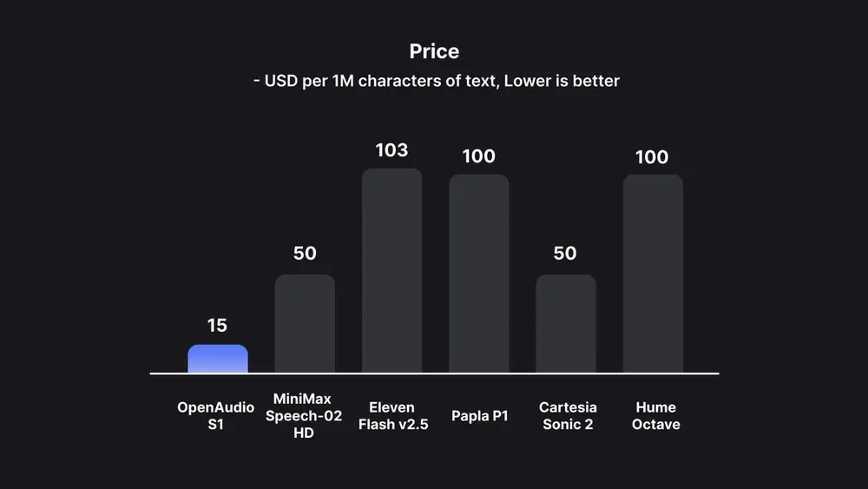Select the Hume Octave bar
868x489 pixels.
[653, 274]
